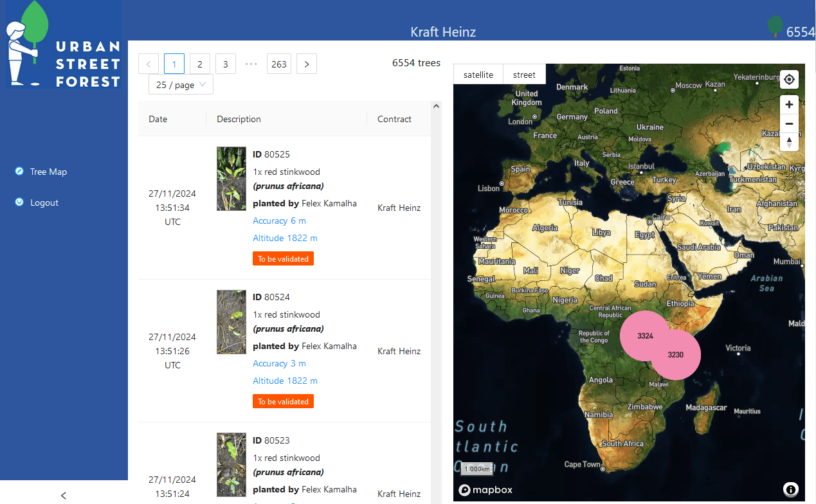This screenshot has width=816, height=504.
Task: Click Kraft Heinz contract for tree 80524
Action: [399, 351]
